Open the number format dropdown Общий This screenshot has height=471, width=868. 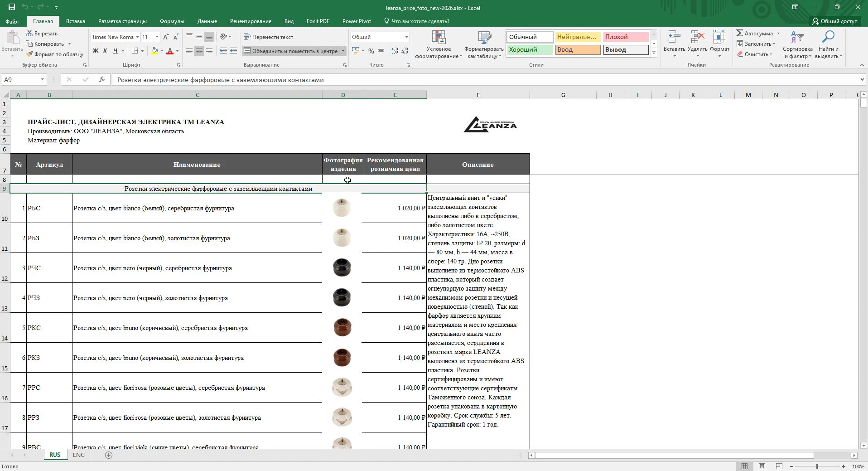coord(406,37)
